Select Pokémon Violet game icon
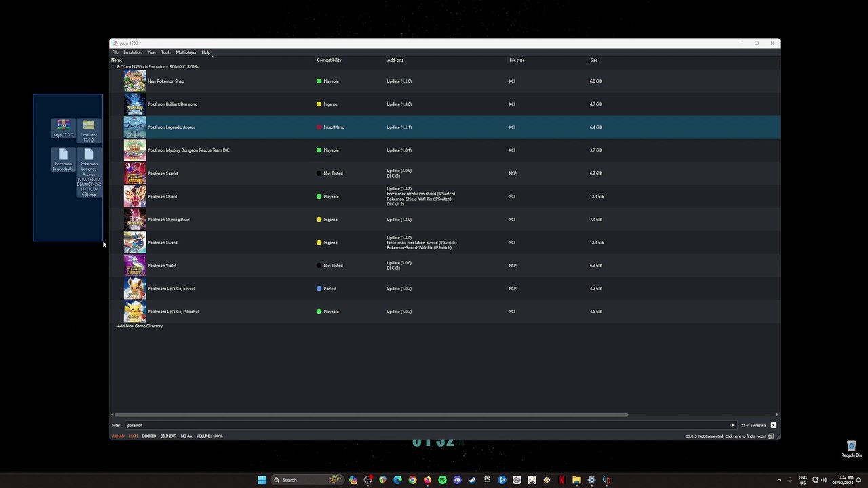 (134, 266)
